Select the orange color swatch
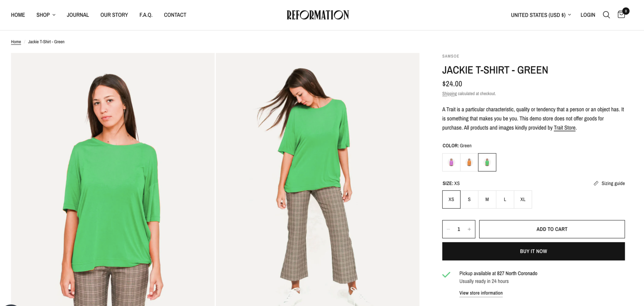 469,162
